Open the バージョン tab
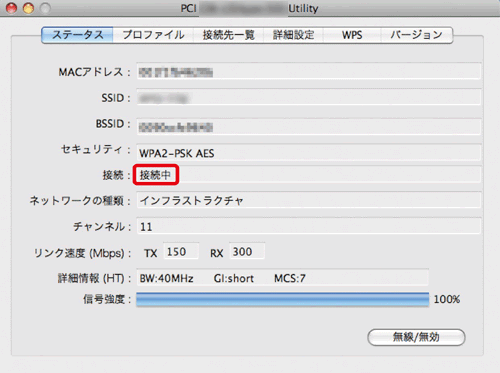 coord(417,35)
